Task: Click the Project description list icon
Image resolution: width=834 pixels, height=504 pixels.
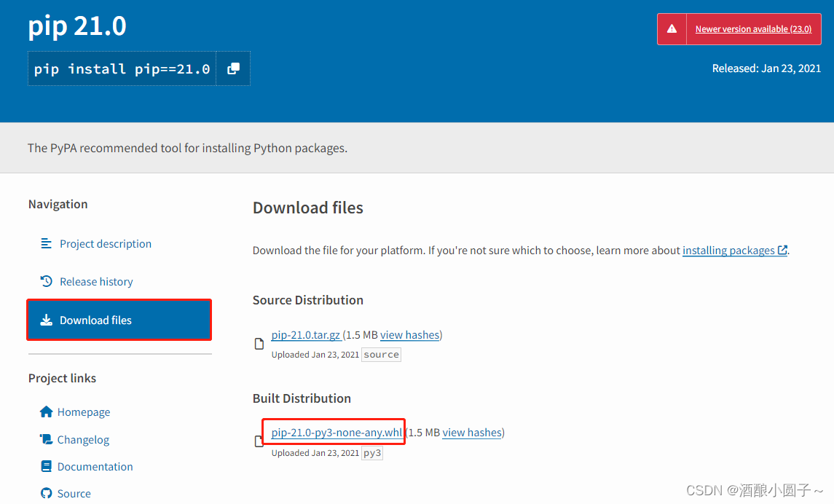Action: tap(47, 243)
